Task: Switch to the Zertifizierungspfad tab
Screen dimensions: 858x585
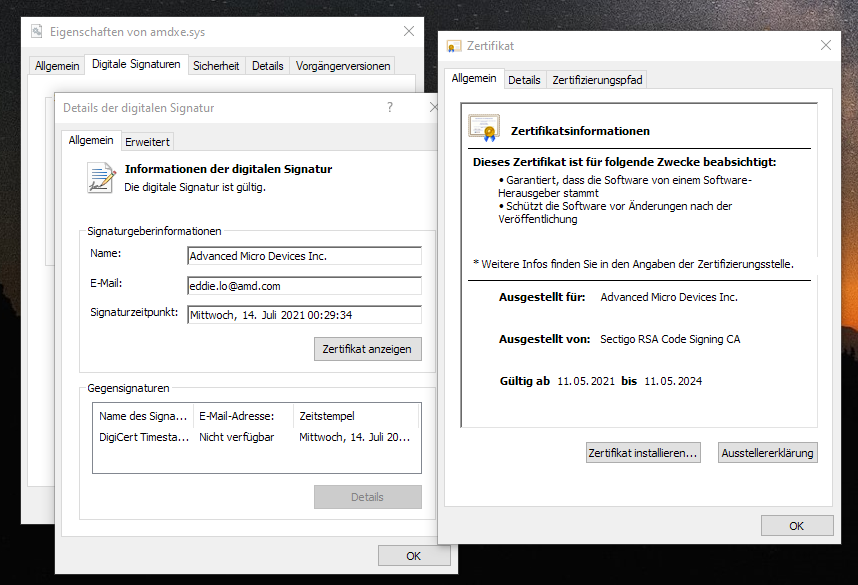Action: [598, 80]
